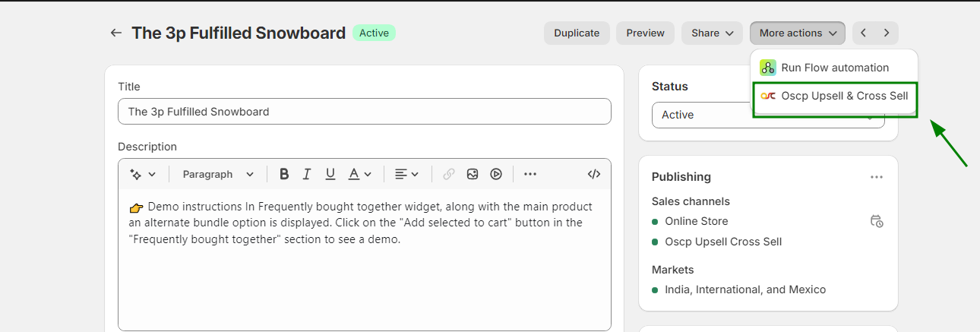Click the Online Store schedule publish icon
This screenshot has width=980, height=332.
[x=877, y=221]
